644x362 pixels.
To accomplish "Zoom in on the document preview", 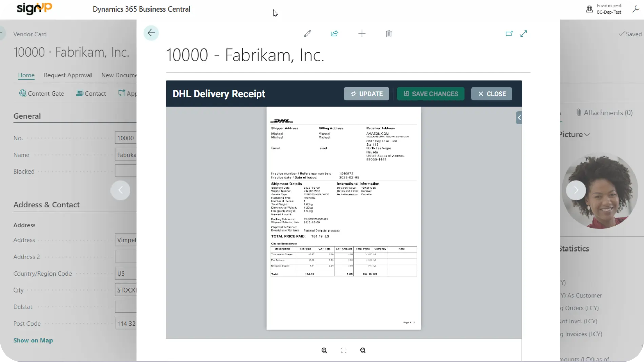I will coord(324,350).
